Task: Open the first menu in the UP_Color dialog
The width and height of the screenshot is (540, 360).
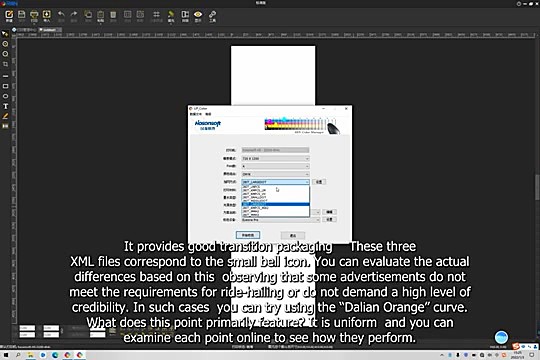Action: (196, 114)
